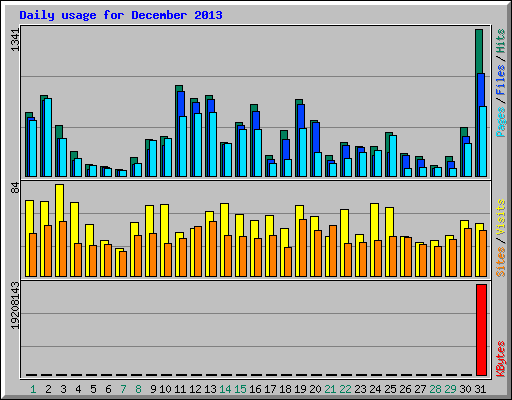Click day 29 label on x-axis

click(x=450, y=389)
